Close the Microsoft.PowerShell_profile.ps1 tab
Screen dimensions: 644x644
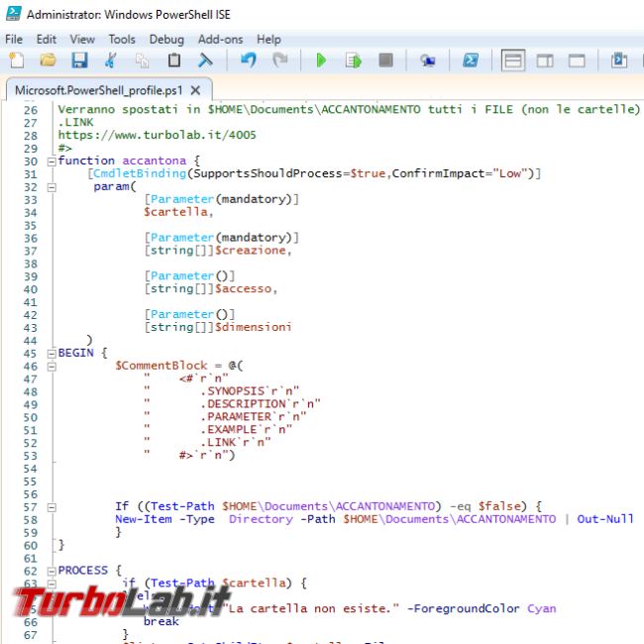[x=196, y=90]
